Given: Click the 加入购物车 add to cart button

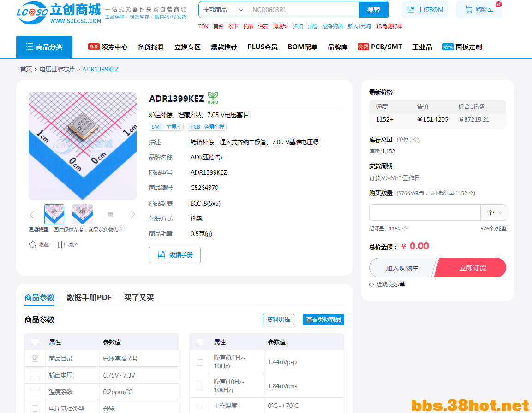Looking at the screenshot, I should click(402, 268).
